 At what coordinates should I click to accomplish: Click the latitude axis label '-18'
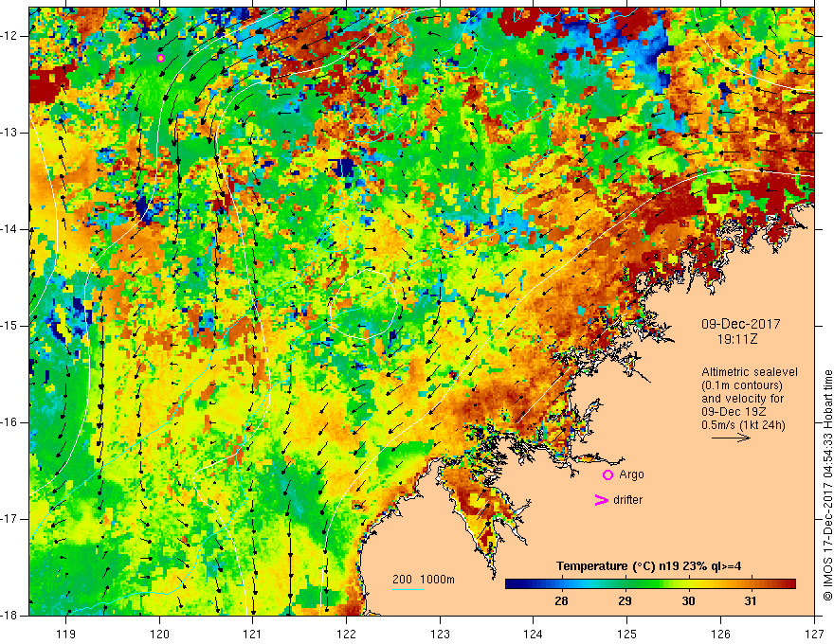tap(9, 616)
